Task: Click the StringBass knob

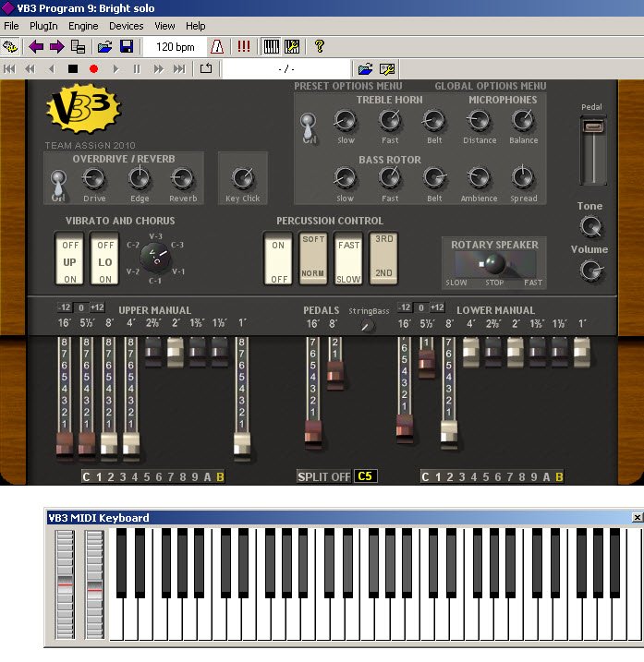Action: point(367,326)
